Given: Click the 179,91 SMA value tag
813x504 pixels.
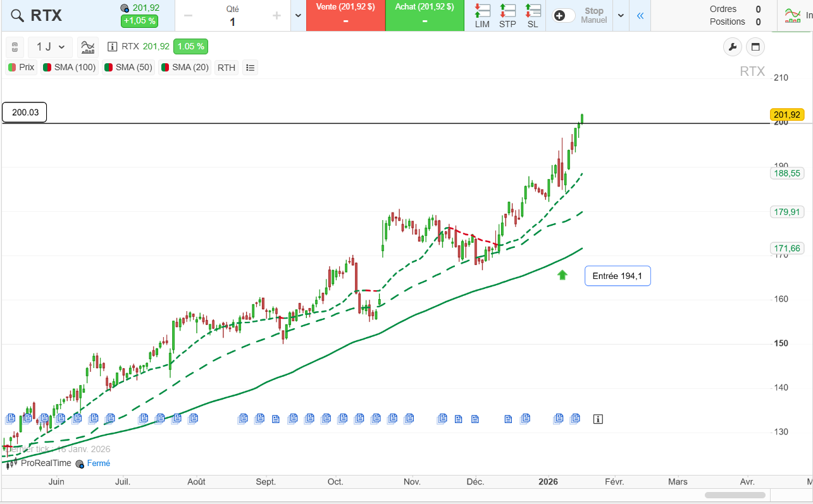Looking at the screenshot, I should (786, 212).
